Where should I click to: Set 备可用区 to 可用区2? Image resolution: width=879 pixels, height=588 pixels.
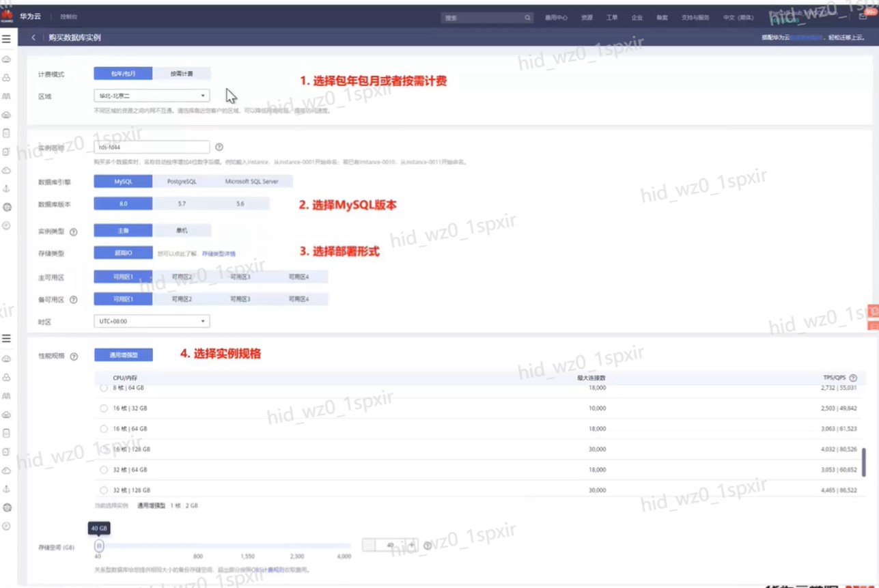[x=182, y=299]
